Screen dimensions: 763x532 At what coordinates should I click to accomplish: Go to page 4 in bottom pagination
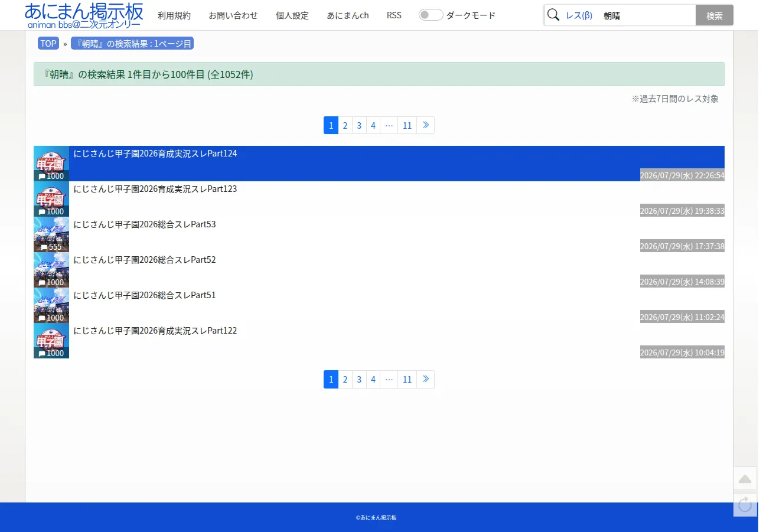(373, 379)
